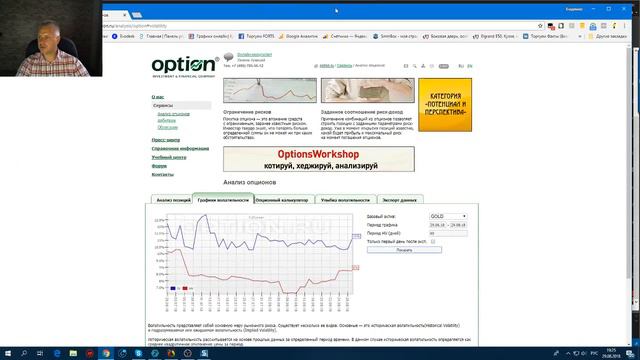Click the Option company logo
Screen dimensions: 640x360
pos(184,67)
